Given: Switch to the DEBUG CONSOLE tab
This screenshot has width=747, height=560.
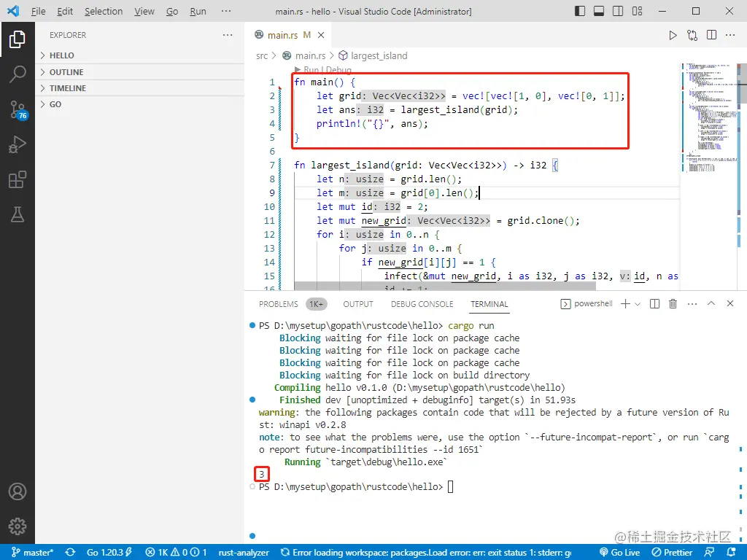Looking at the screenshot, I should click(x=422, y=304).
